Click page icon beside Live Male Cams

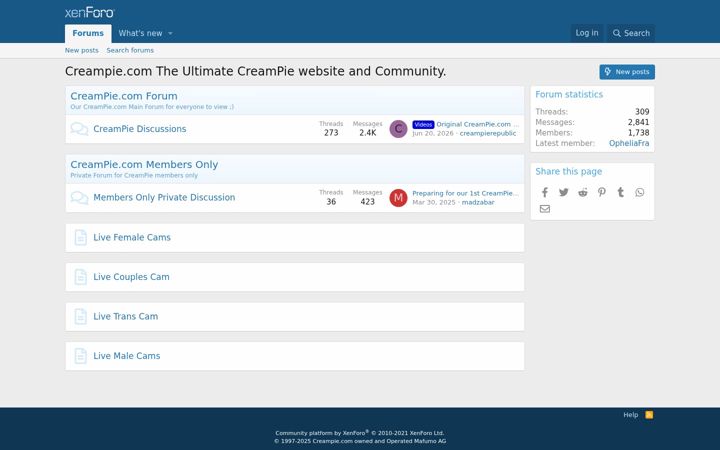point(80,356)
